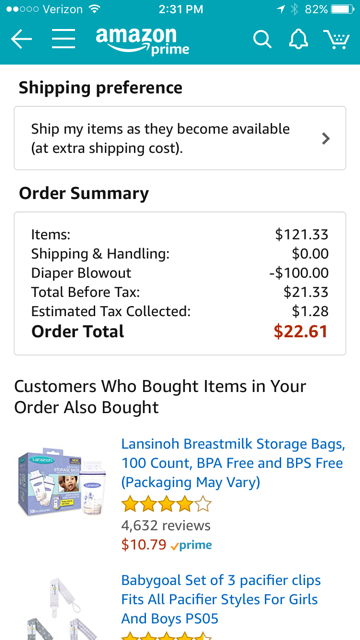Image resolution: width=360 pixels, height=640 pixels.
Task: Tap the Lansinoh storage bags product image
Action: 63,484
